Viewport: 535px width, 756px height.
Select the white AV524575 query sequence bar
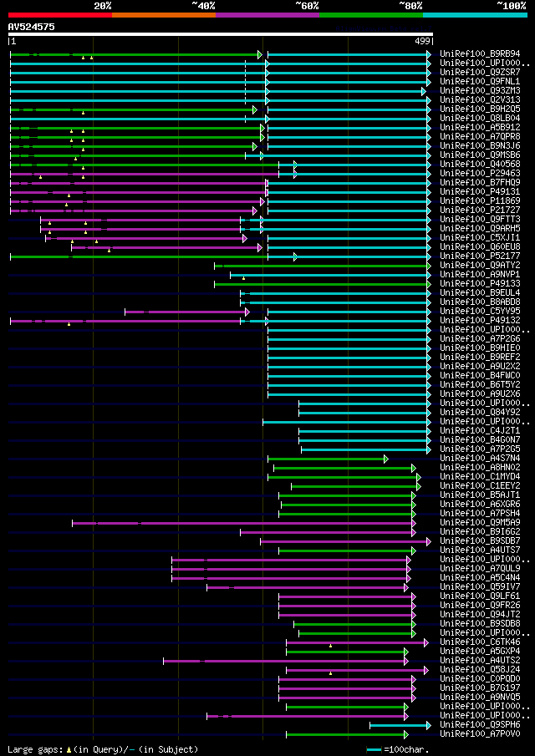point(221,34)
